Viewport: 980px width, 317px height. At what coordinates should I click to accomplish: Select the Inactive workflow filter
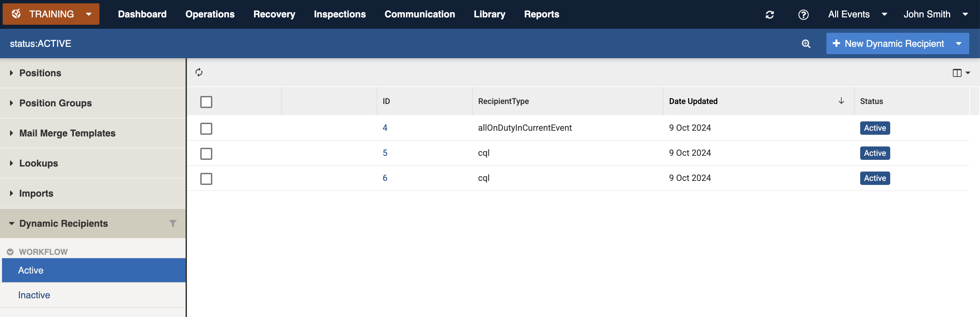[34, 295]
